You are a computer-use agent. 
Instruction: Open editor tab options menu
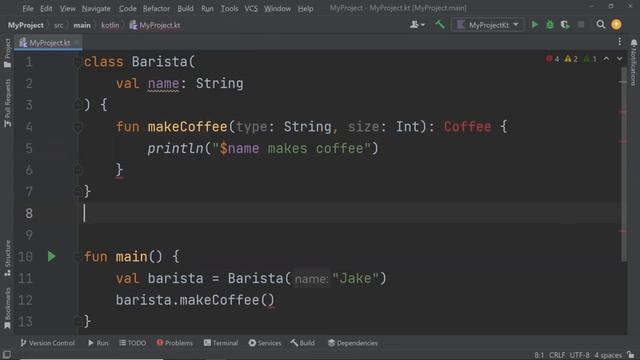pos(620,42)
